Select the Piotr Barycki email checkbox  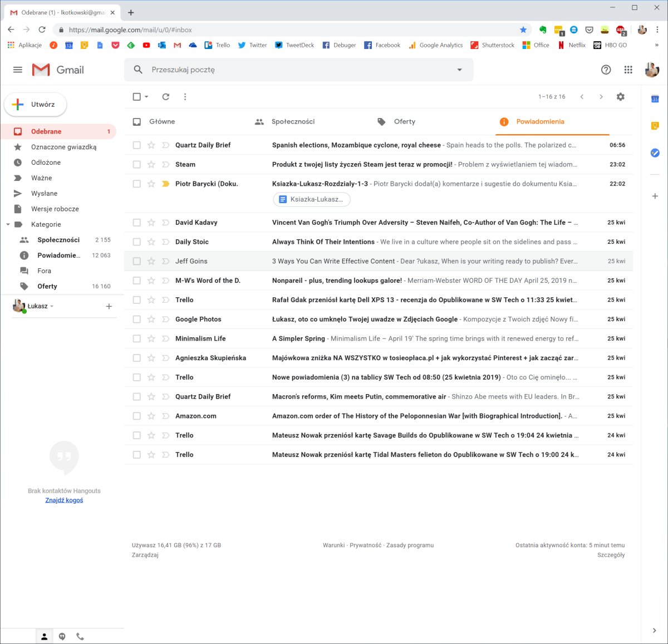click(x=137, y=184)
